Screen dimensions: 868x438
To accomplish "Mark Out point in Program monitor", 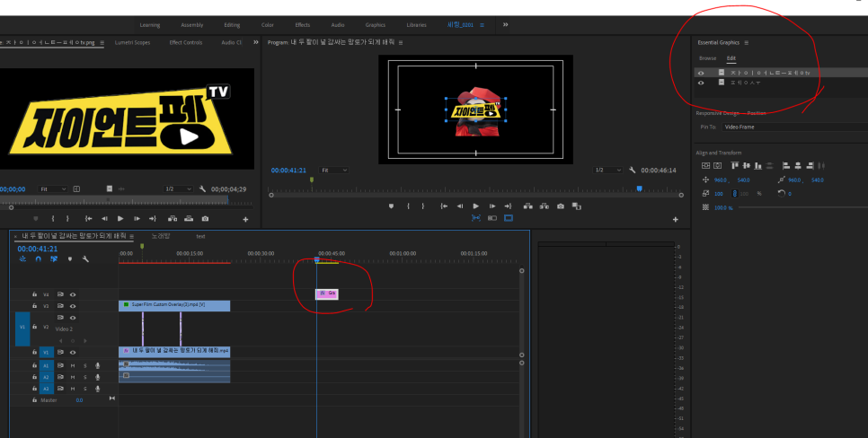I will pyautogui.click(x=423, y=206).
